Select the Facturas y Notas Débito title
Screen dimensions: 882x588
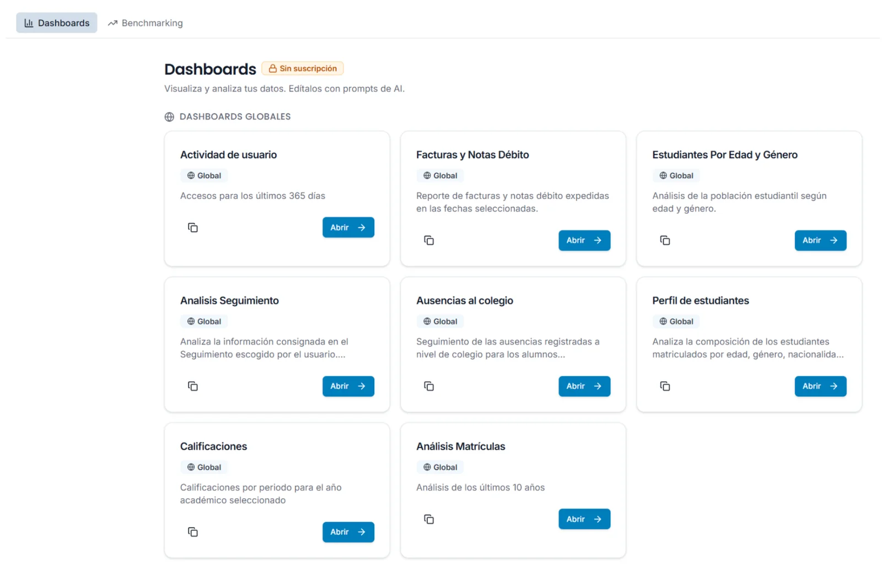[x=472, y=155]
